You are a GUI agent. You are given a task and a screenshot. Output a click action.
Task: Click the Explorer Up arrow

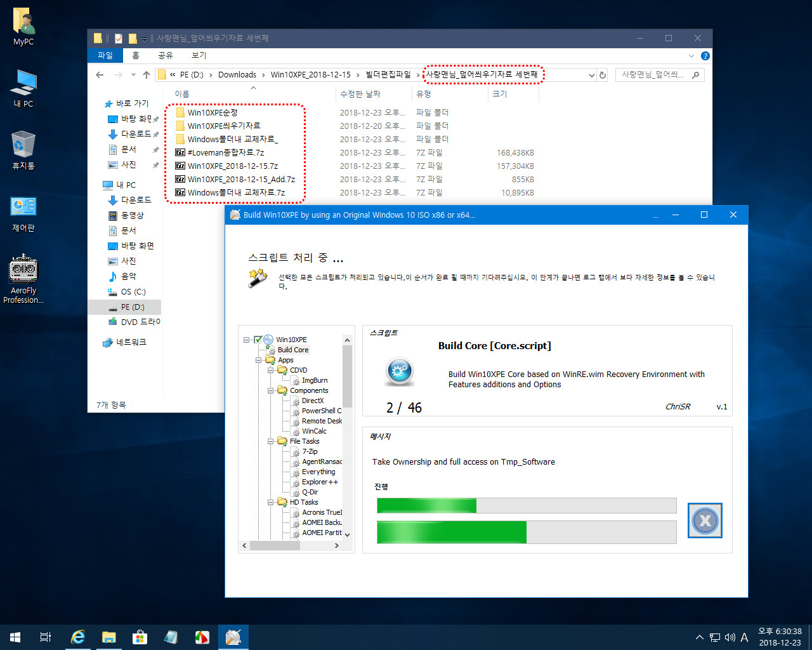147,75
